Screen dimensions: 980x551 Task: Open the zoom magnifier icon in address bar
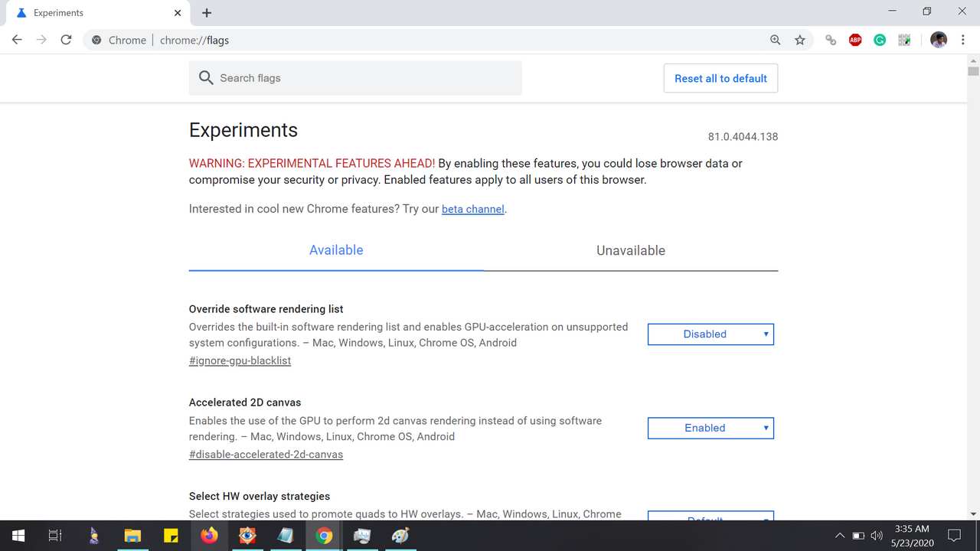pyautogui.click(x=775, y=40)
